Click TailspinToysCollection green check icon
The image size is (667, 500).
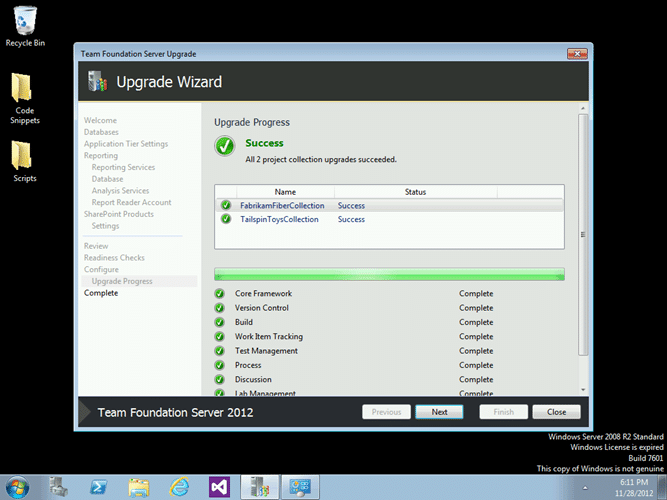226,219
